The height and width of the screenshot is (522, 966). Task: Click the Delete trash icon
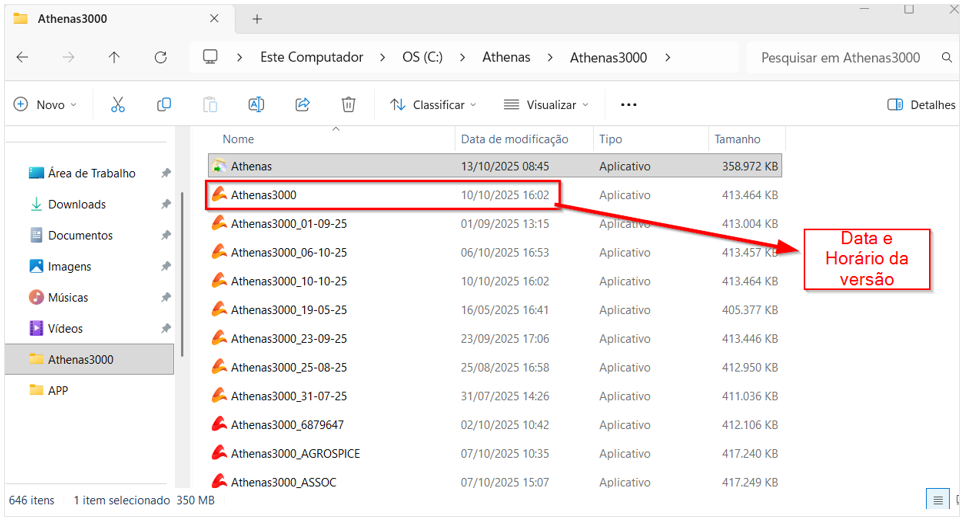pyautogui.click(x=348, y=104)
